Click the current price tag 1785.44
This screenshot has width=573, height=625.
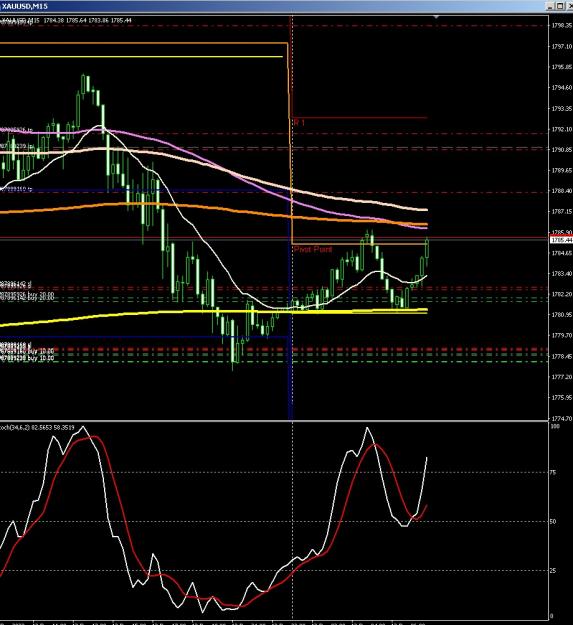[561, 240]
